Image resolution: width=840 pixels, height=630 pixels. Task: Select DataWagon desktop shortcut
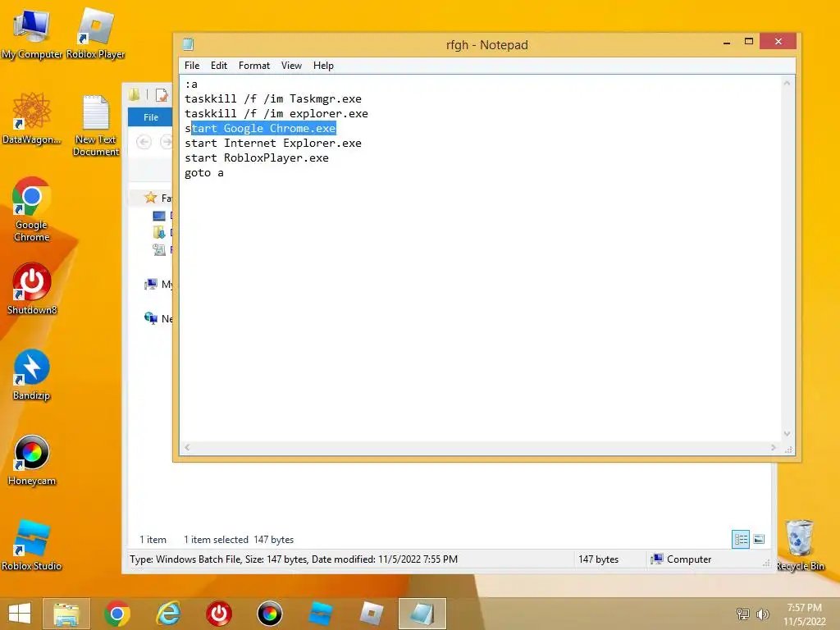pyautogui.click(x=31, y=118)
